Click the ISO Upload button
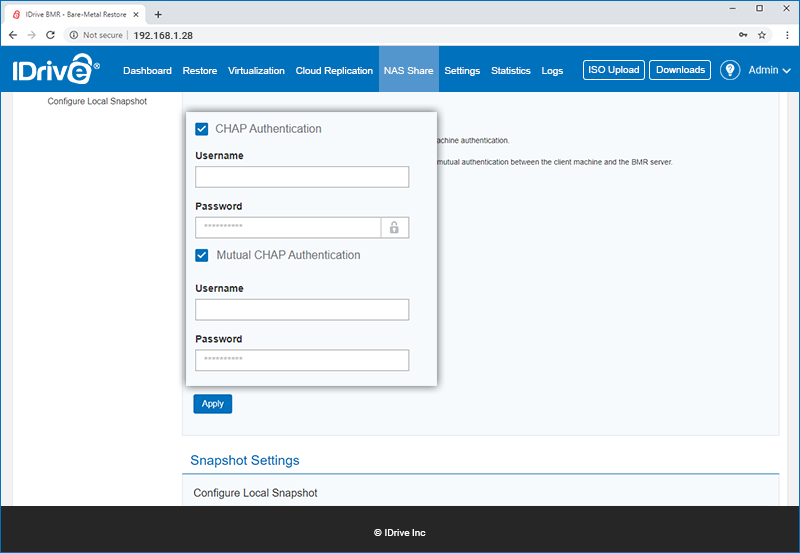 (x=614, y=70)
